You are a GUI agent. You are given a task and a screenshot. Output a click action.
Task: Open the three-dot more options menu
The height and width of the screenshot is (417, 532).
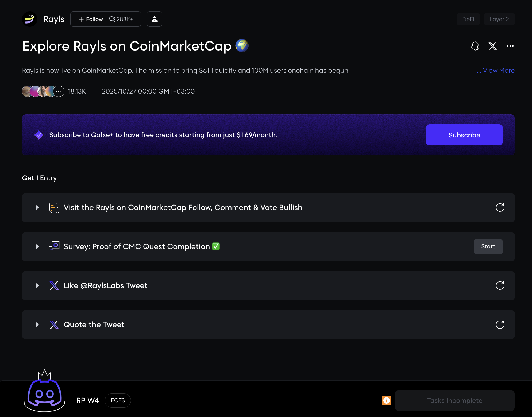point(510,46)
